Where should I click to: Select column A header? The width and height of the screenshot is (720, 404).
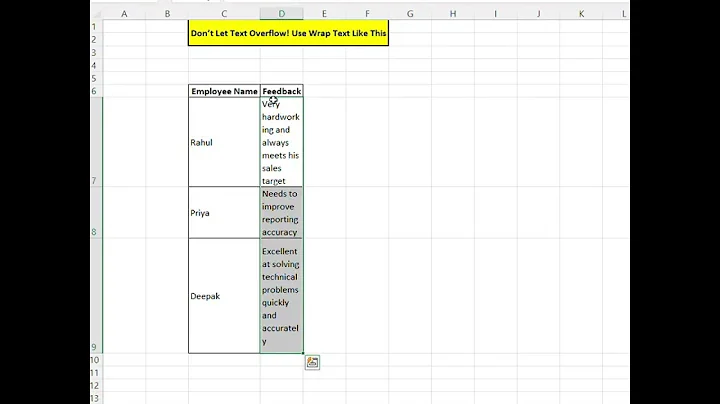124,14
